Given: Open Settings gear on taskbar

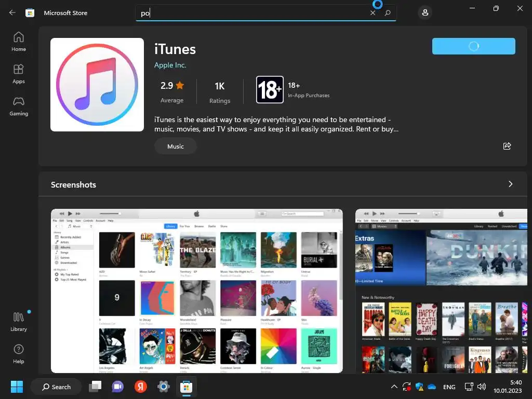Looking at the screenshot, I should point(163,387).
